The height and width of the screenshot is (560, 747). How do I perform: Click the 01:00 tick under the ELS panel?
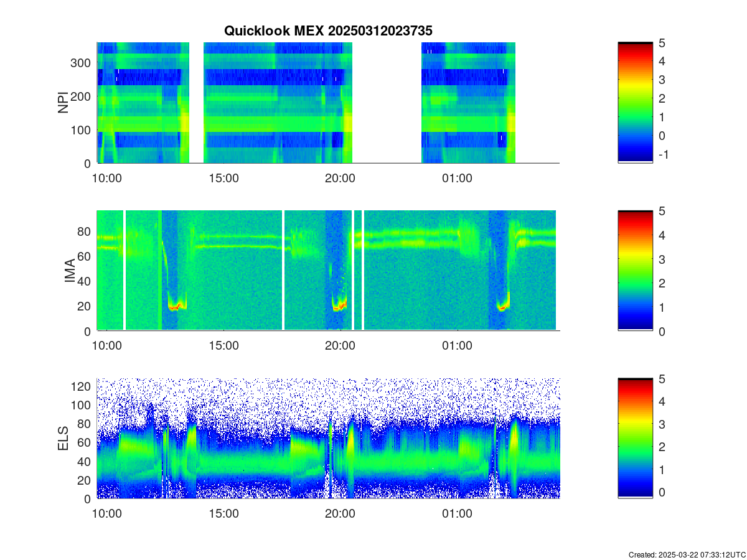click(x=457, y=514)
